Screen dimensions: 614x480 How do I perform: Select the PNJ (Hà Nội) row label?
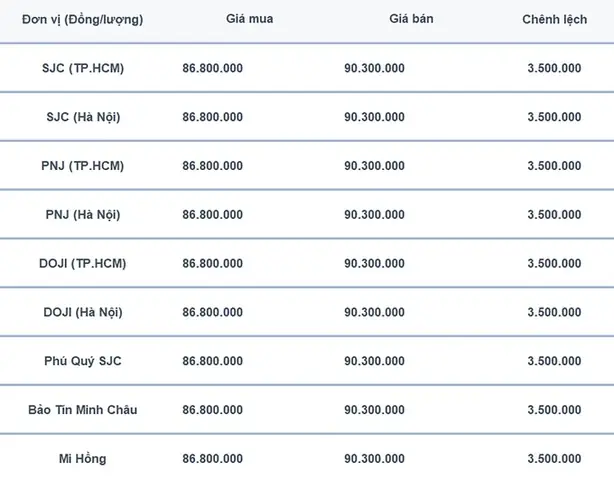click(x=83, y=215)
